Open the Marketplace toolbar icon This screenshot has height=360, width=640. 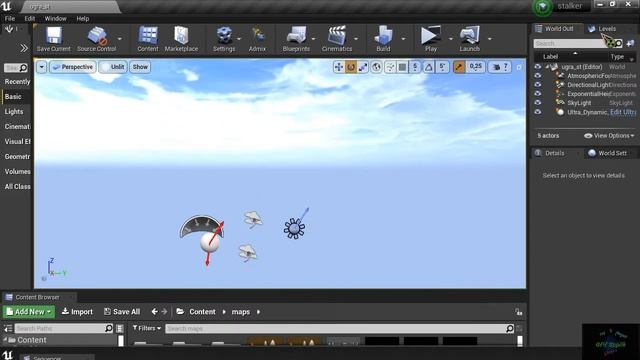pos(181,39)
